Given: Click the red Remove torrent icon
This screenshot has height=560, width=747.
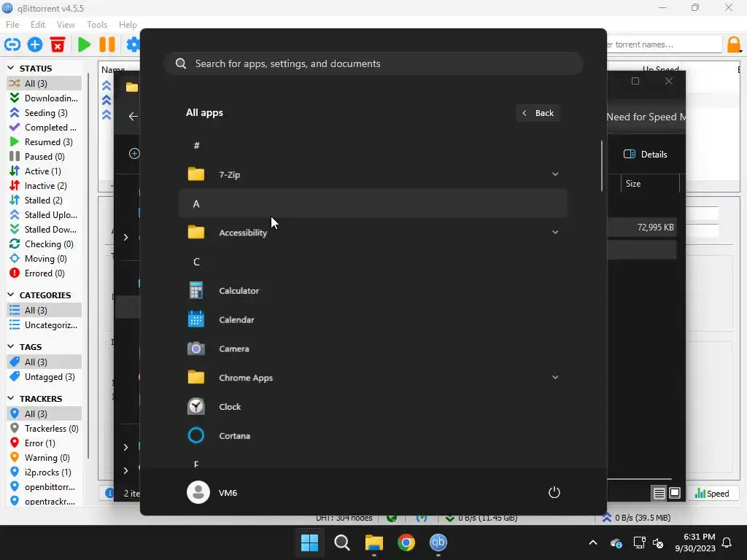Looking at the screenshot, I should 58,44.
